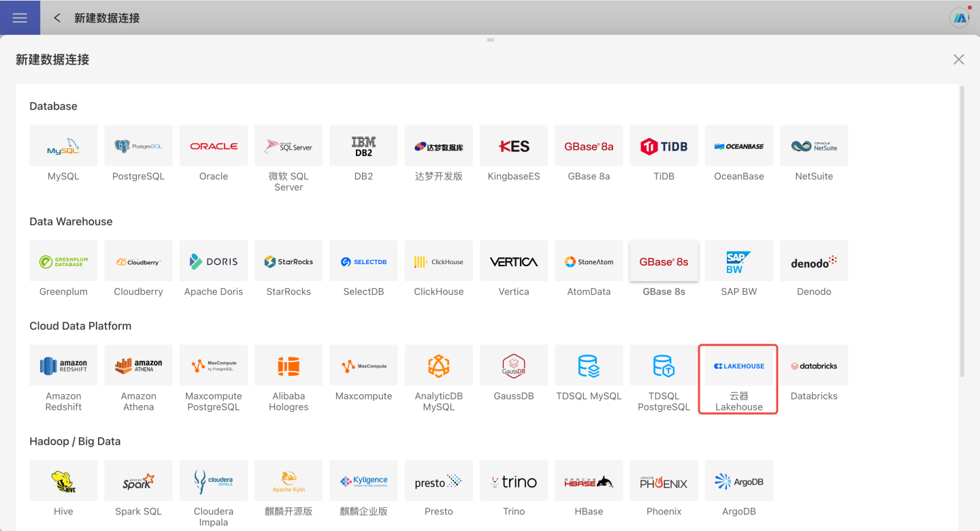Image resolution: width=980 pixels, height=531 pixels.
Task: Select the Trino connector tile
Action: (514, 482)
